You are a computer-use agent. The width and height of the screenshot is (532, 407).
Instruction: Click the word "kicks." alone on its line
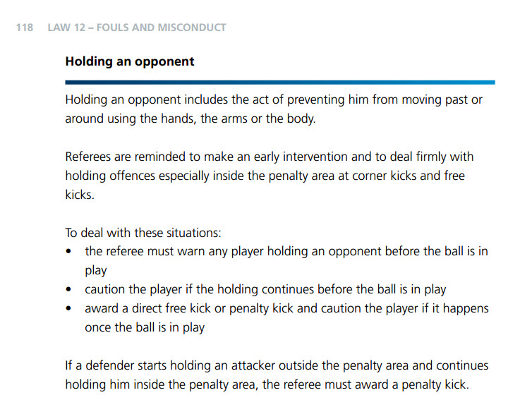click(79, 194)
